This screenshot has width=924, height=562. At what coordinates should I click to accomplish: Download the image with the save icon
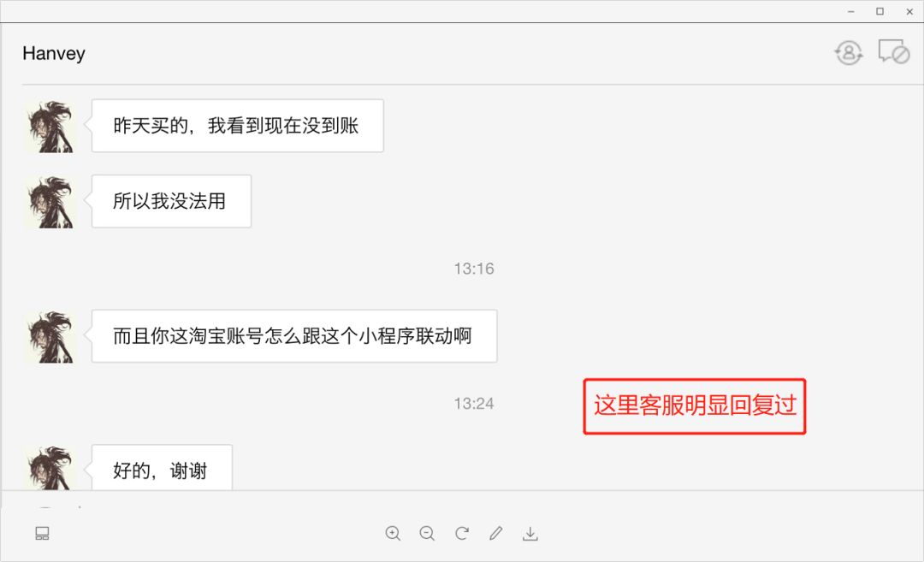coord(530,533)
